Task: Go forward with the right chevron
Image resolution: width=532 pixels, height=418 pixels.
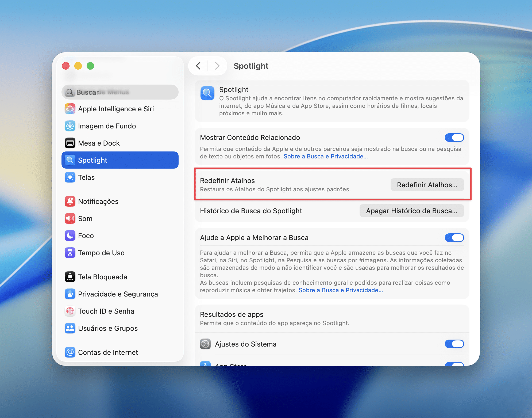Action: (x=217, y=66)
